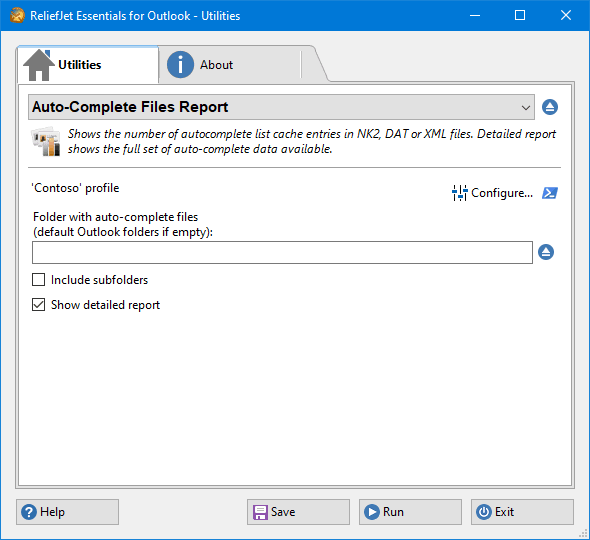Expand the utility list chevron arrow

point(526,108)
